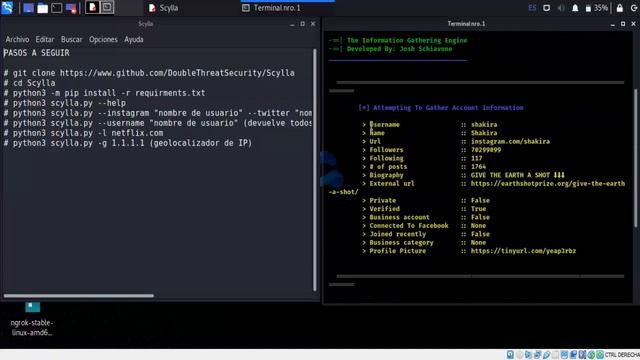Open the Kali applications menu
The image size is (640, 360).
(7, 7)
